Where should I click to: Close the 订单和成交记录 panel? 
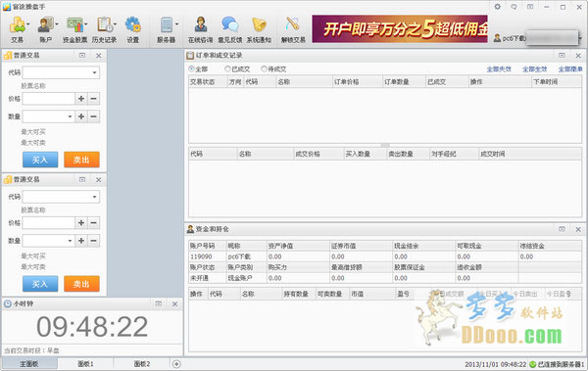pos(578,56)
